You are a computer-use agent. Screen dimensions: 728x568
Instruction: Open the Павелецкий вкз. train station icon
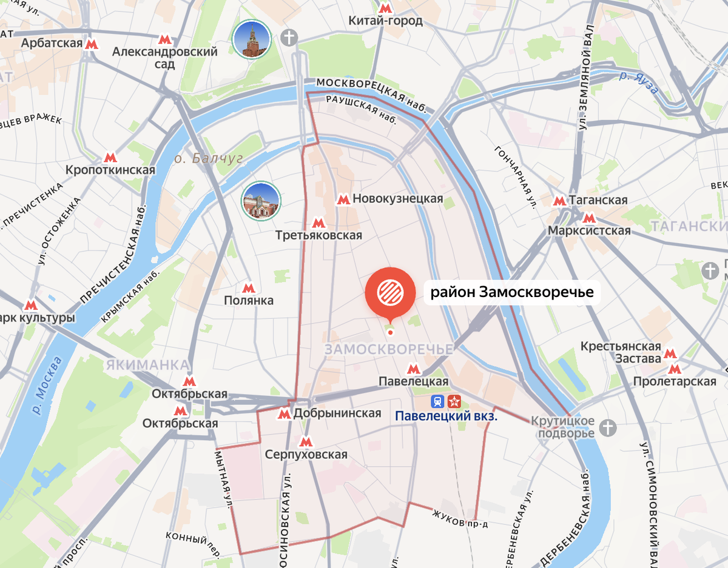(x=437, y=401)
